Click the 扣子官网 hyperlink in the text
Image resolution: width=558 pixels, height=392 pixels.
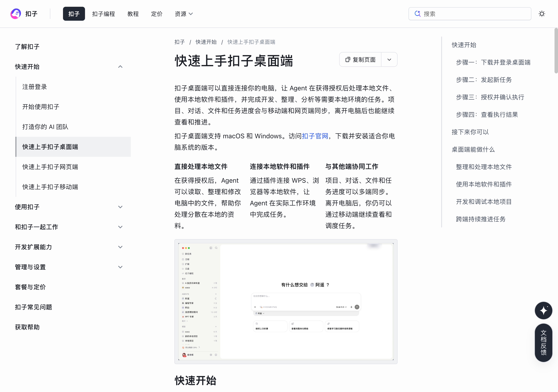pos(315,136)
